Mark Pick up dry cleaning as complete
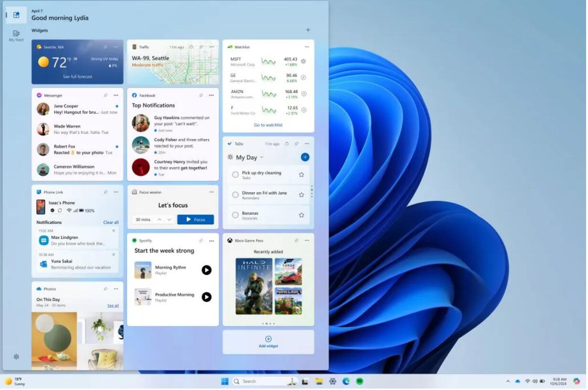 tap(236, 175)
